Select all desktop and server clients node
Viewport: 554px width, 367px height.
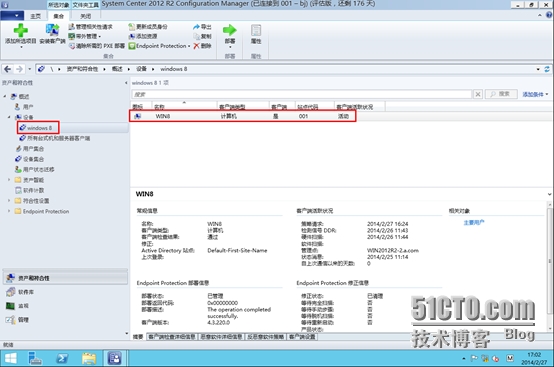pyautogui.click(x=55, y=138)
